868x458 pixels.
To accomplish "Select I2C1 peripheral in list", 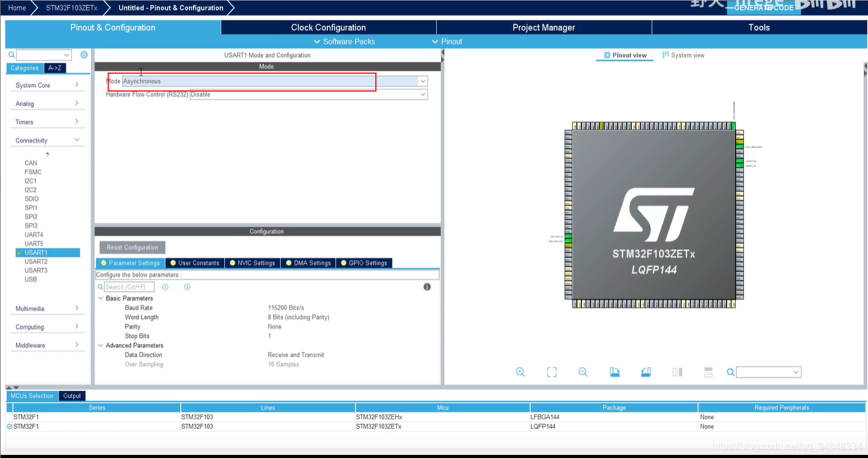I will tap(31, 181).
